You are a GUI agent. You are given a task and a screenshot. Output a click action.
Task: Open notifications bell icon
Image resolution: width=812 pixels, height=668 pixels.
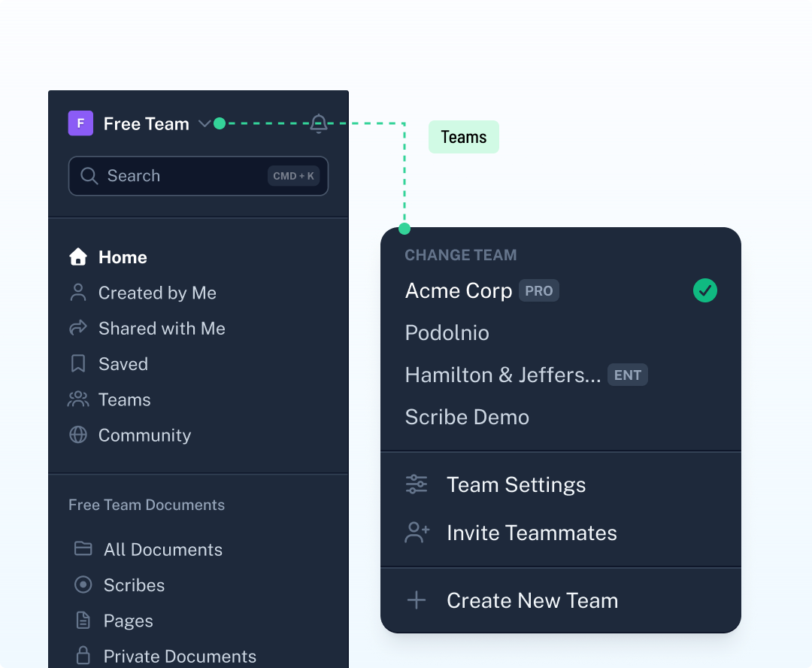319,124
